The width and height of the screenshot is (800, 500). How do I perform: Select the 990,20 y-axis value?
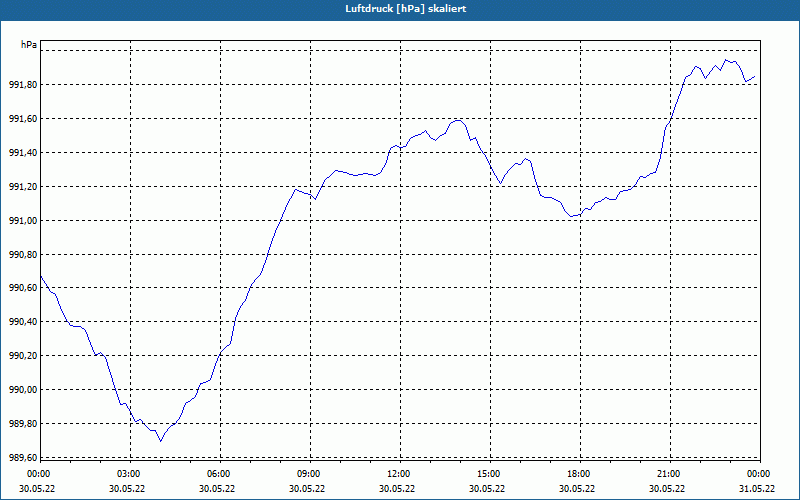pos(23,356)
